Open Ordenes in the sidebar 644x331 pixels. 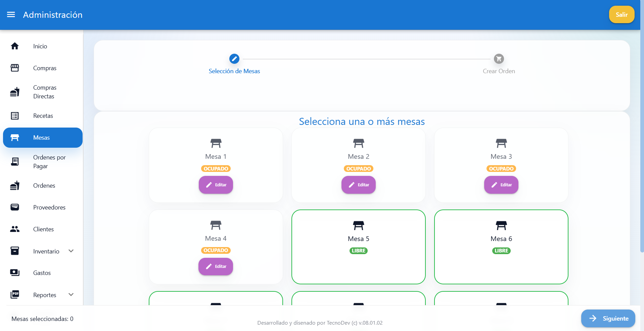tap(43, 185)
